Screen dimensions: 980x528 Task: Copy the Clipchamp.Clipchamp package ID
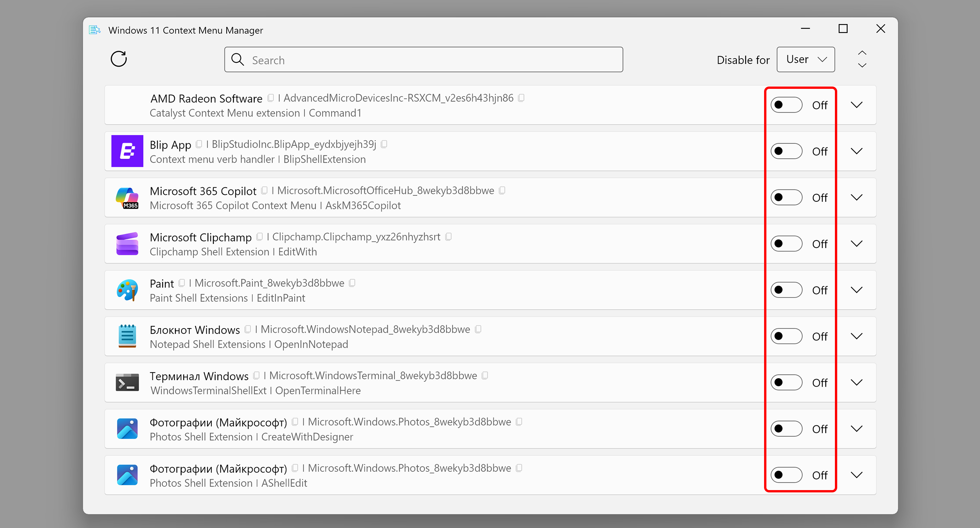tap(448, 237)
